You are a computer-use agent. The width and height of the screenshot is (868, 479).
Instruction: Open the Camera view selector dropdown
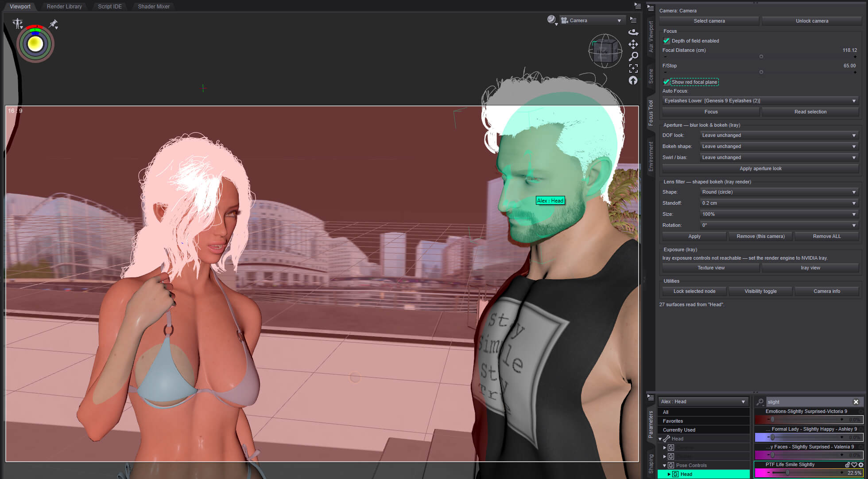592,20
